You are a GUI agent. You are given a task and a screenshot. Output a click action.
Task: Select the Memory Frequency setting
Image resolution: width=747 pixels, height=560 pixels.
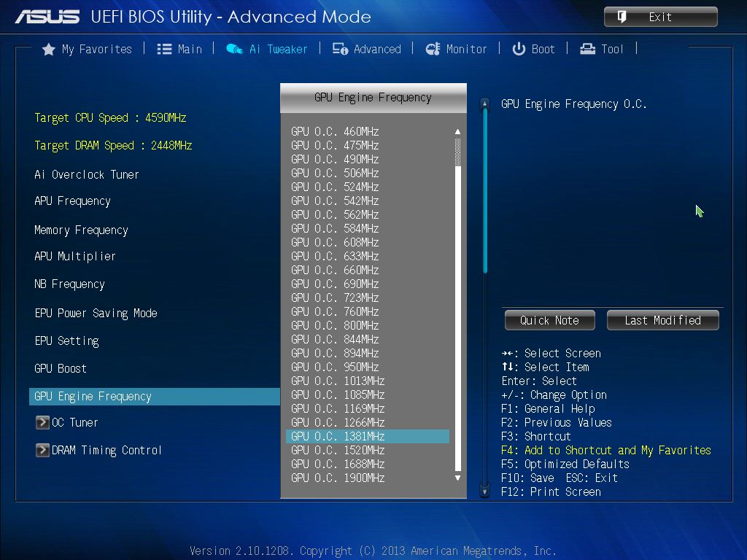(x=82, y=230)
